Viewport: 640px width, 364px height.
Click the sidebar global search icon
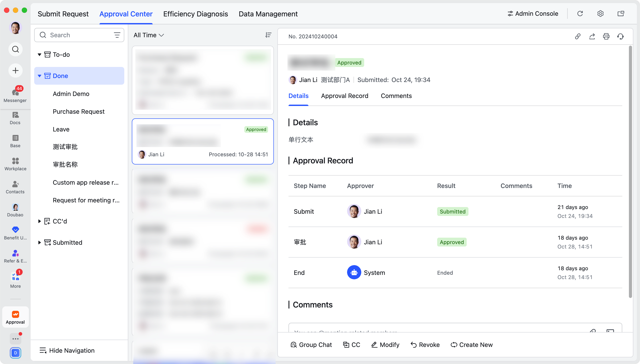[16, 49]
